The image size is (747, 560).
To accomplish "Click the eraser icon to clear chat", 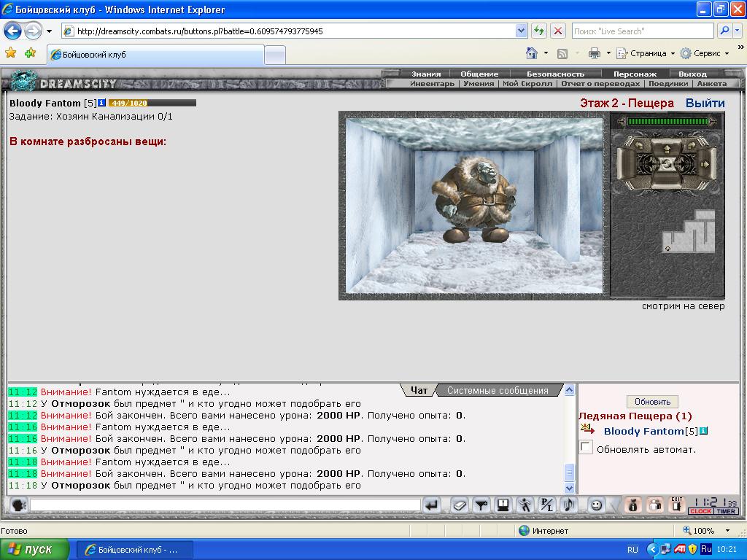I will pyautogui.click(x=460, y=505).
